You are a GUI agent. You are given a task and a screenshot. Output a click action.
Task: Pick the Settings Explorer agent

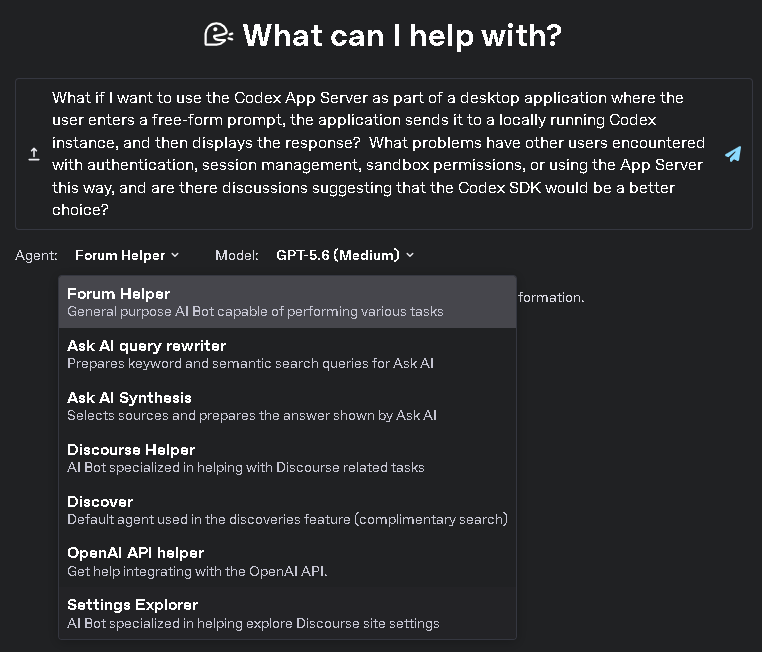[x=287, y=614]
